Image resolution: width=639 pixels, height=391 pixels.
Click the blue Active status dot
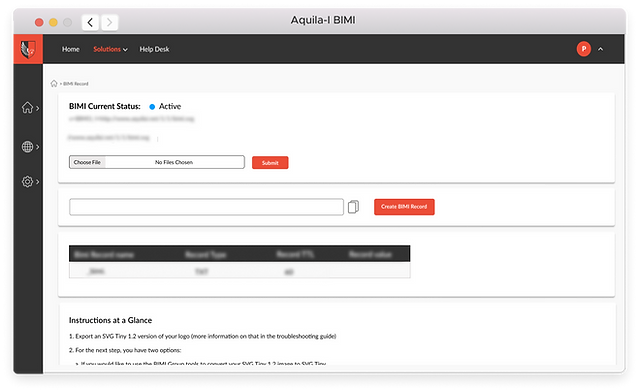pos(152,107)
